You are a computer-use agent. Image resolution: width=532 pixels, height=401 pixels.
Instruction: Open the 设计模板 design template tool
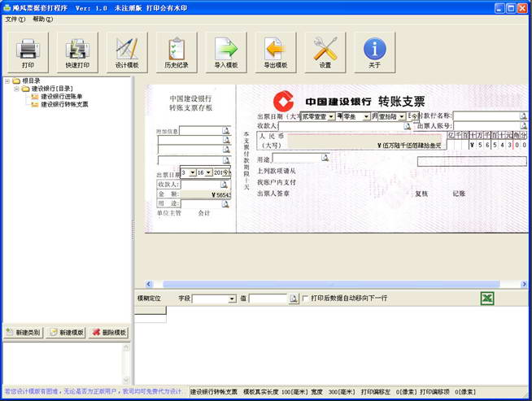pos(127,52)
